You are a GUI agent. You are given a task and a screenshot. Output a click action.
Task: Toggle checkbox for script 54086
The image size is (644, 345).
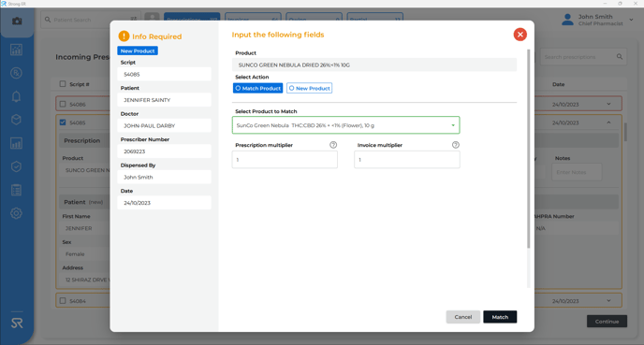point(63,104)
